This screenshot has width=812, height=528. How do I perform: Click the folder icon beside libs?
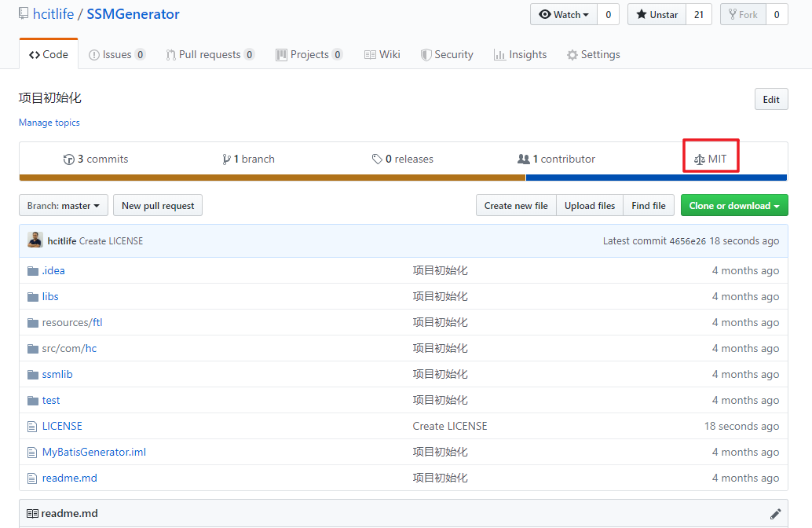(33, 297)
